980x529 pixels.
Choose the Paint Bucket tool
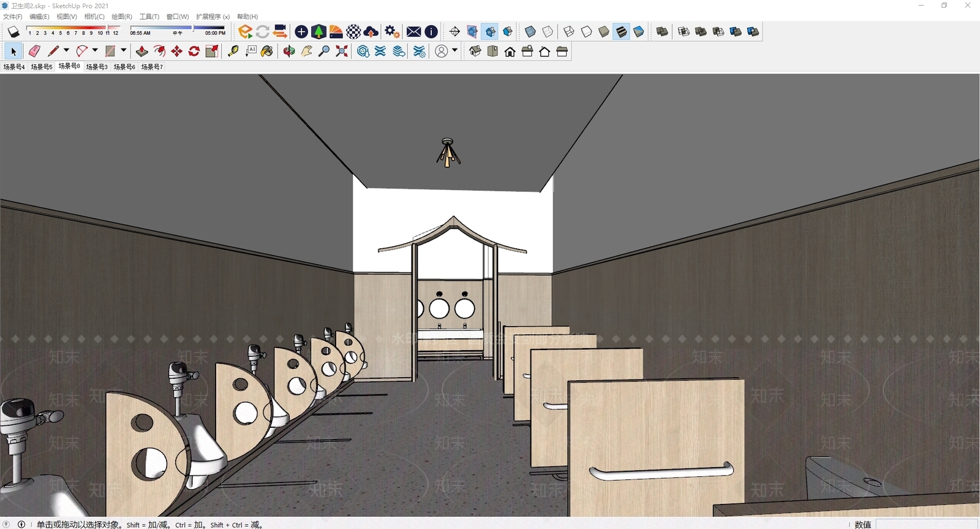click(x=267, y=51)
